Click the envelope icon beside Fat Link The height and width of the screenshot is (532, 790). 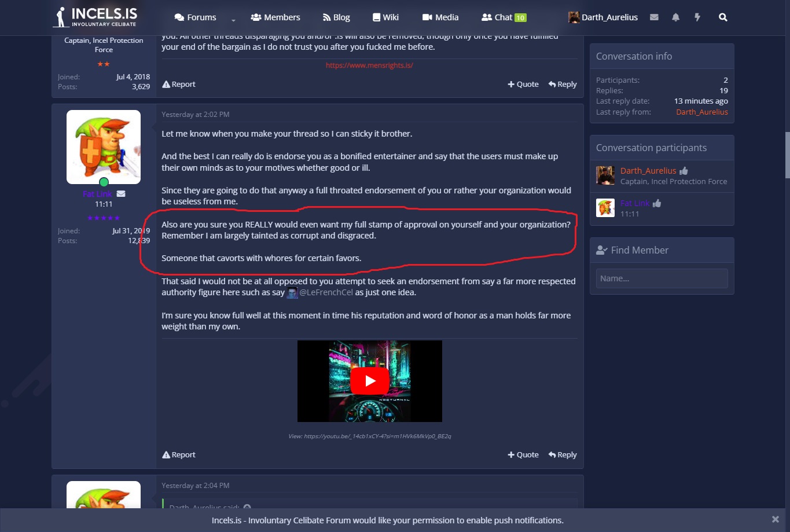[x=121, y=194]
